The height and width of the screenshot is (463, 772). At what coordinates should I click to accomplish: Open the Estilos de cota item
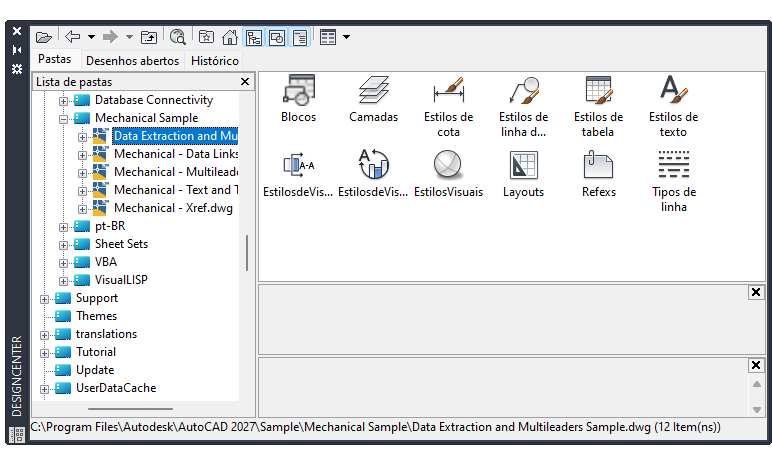point(449,106)
